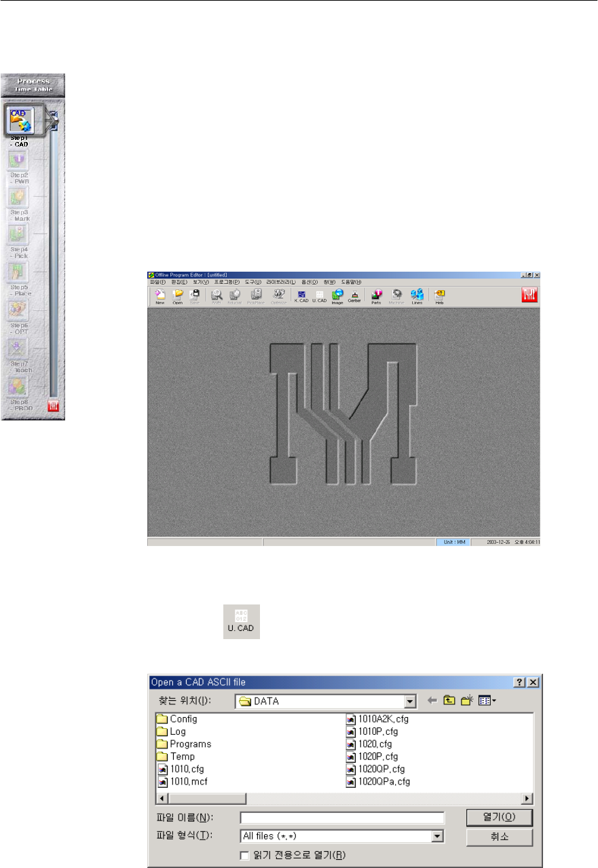Open the 옵션(O) menu
Screen dimensions: 598x868
(310, 282)
